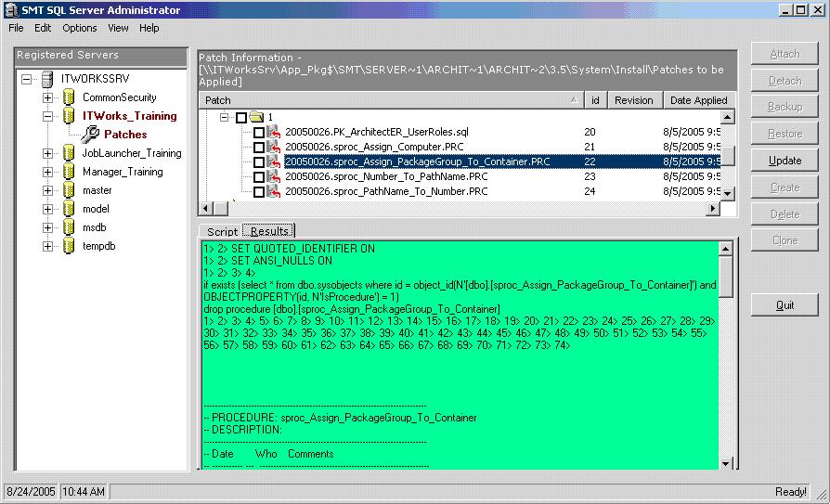Click the sproc_Assign_Computer.PRC file icon

pos(274,147)
